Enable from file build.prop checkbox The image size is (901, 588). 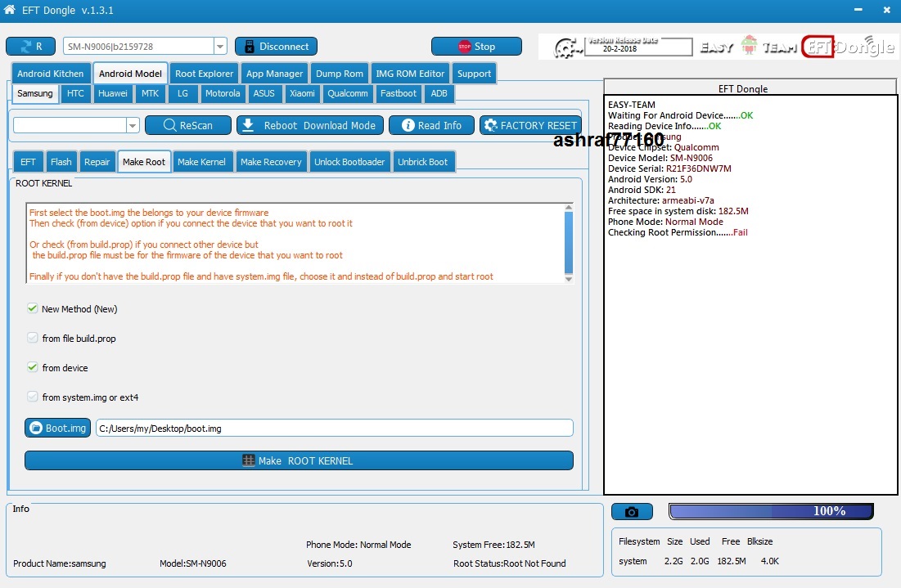click(33, 338)
